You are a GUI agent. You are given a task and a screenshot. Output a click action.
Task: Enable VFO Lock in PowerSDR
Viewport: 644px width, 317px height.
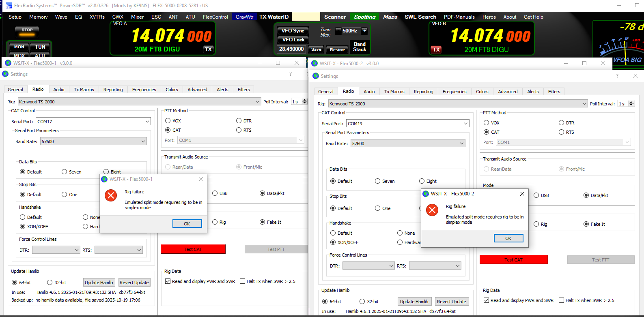point(293,40)
